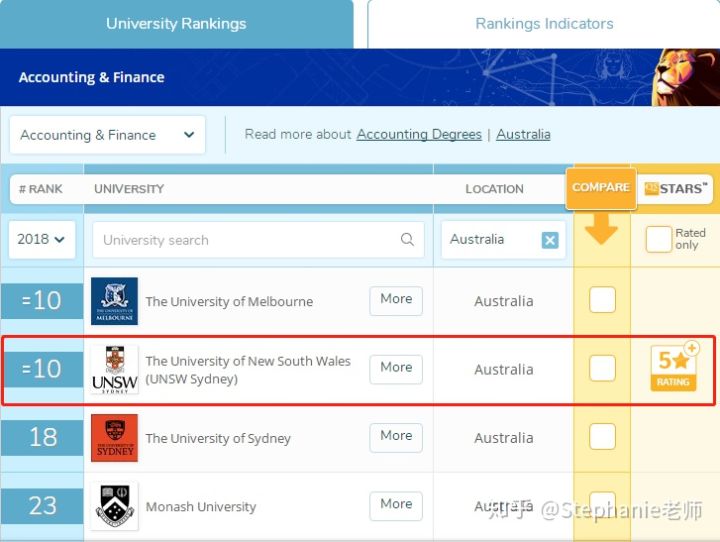Open the Monash University name link
720x542 pixels.
pyautogui.click(x=201, y=507)
